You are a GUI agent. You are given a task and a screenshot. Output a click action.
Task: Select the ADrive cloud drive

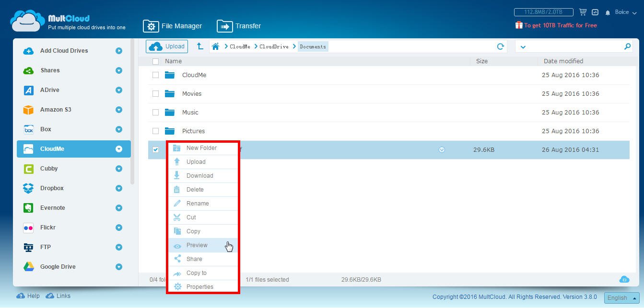pos(50,90)
